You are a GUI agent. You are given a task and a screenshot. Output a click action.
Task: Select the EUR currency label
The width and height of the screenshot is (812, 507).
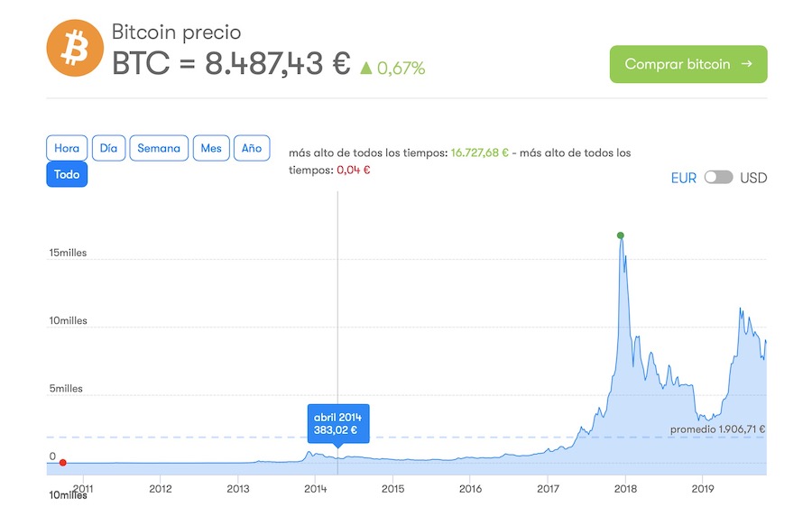pyautogui.click(x=683, y=178)
